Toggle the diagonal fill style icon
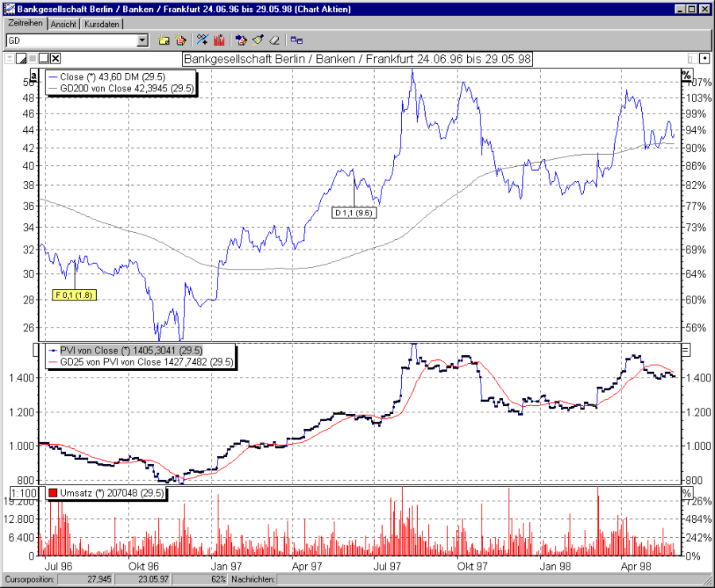Screen dimensions: 715x588 21,58
